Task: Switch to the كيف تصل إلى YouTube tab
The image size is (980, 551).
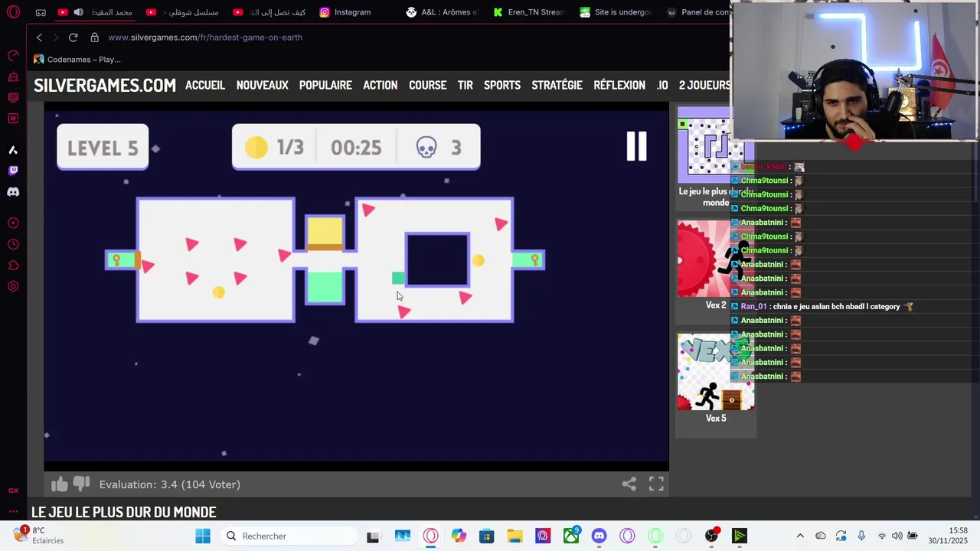Action: 269,12
